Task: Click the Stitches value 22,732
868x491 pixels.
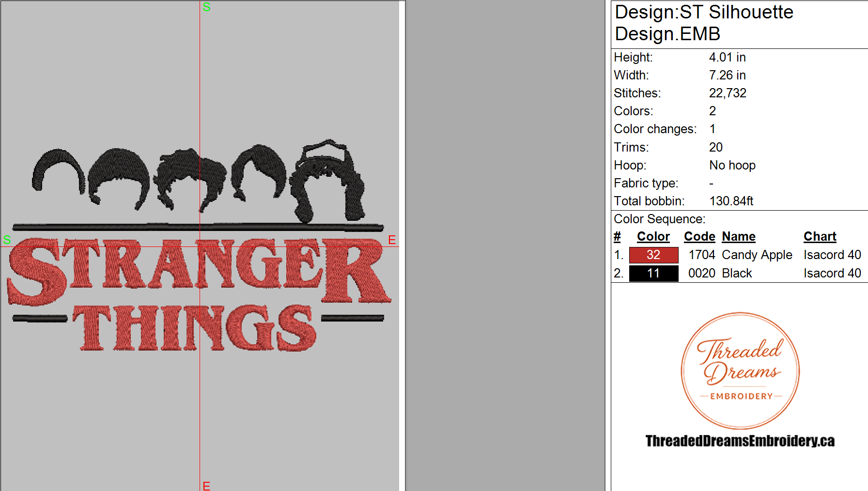Action: click(728, 93)
